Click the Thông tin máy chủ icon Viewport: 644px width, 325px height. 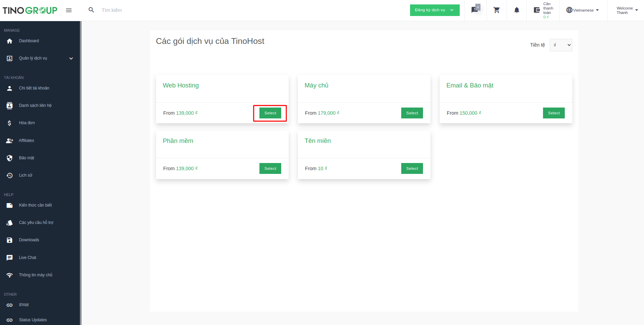click(x=10, y=275)
